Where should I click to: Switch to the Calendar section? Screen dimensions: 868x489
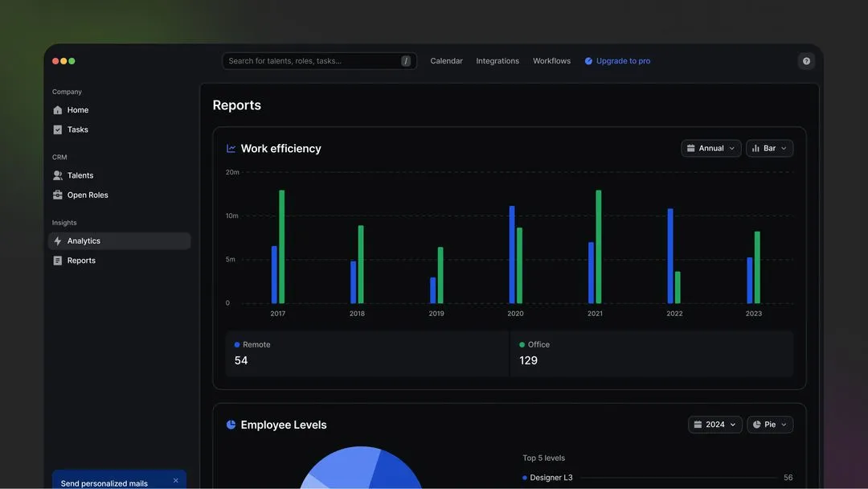446,60
